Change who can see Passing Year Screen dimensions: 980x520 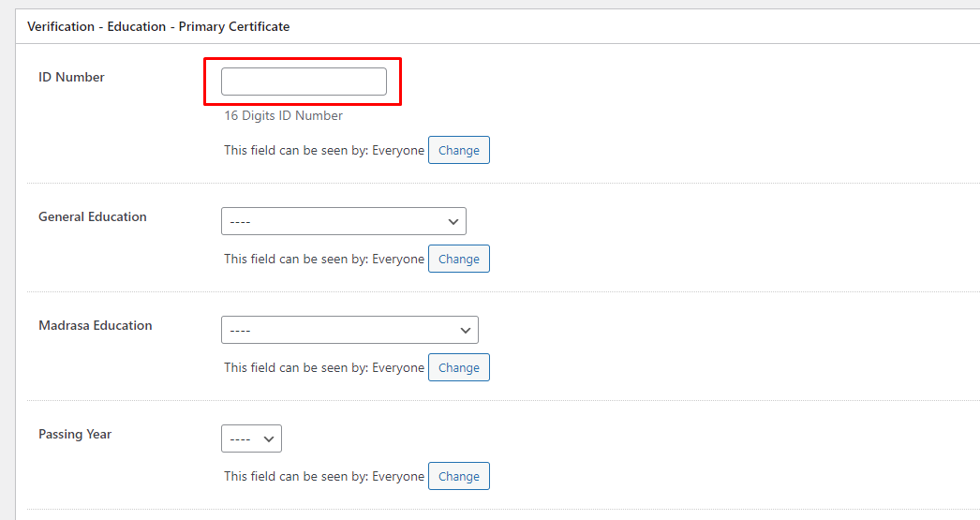pos(458,477)
